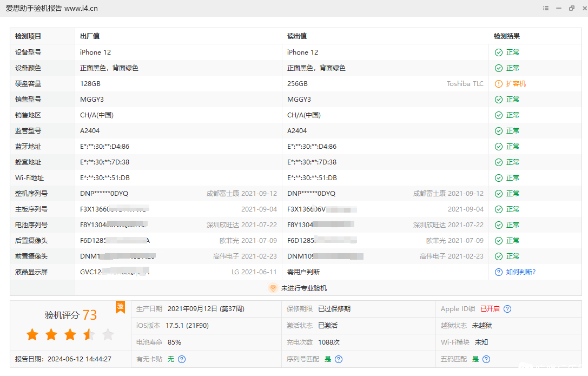The height and width of the screenshot is (376, 588).
Task: Click the green check icon in 主板序列号 row
Action: pyautogui.click(x=499, y=209)
